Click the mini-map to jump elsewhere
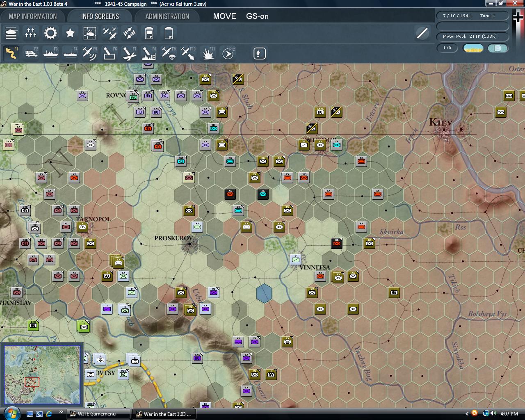 tap(42, 374)
